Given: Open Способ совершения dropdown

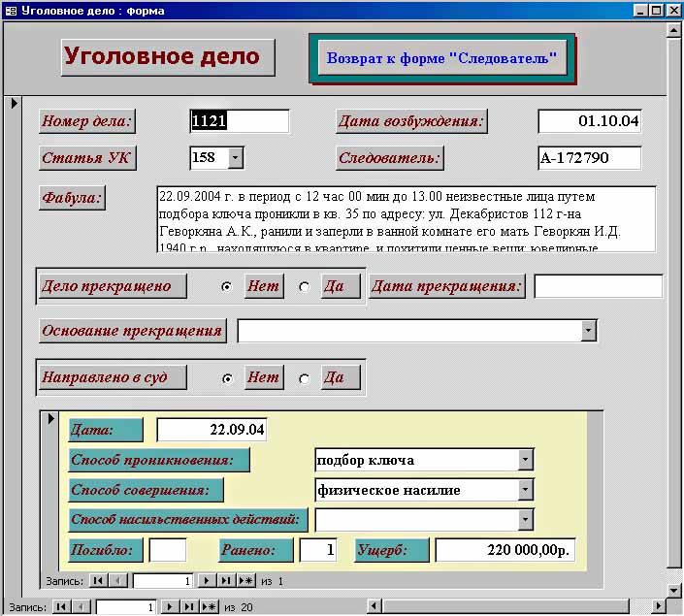Looking at the screenshot, I should [525, 490].
